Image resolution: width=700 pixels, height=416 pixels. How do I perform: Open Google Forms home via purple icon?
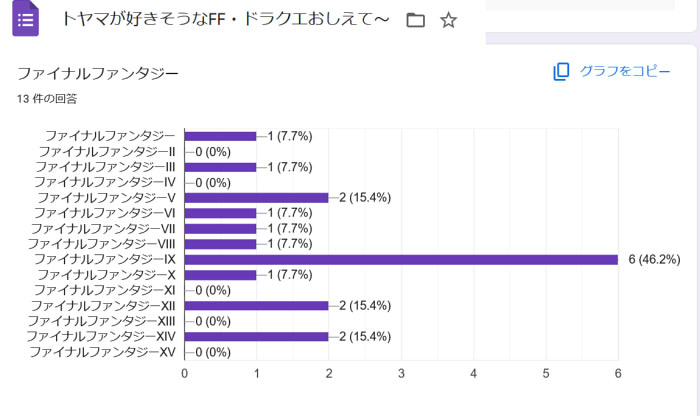26,19
